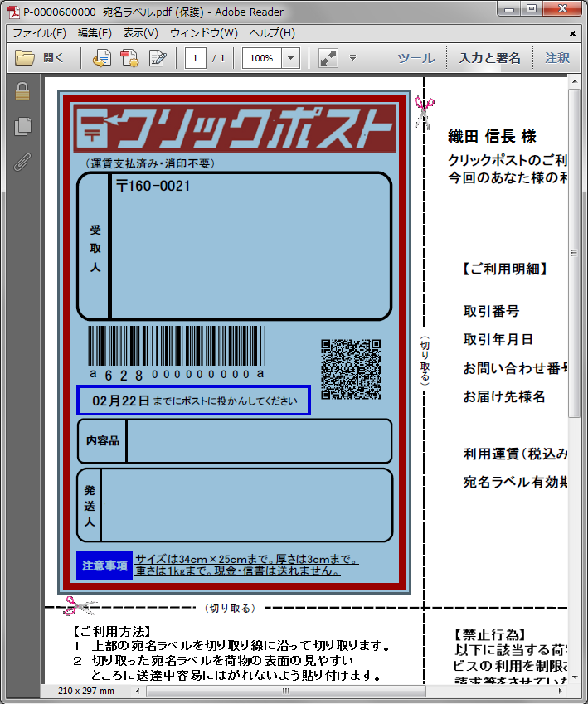The width and height of the screenshot is (588, 704).
Task: Click the sign document pen icon
Action: click(158, 58)
